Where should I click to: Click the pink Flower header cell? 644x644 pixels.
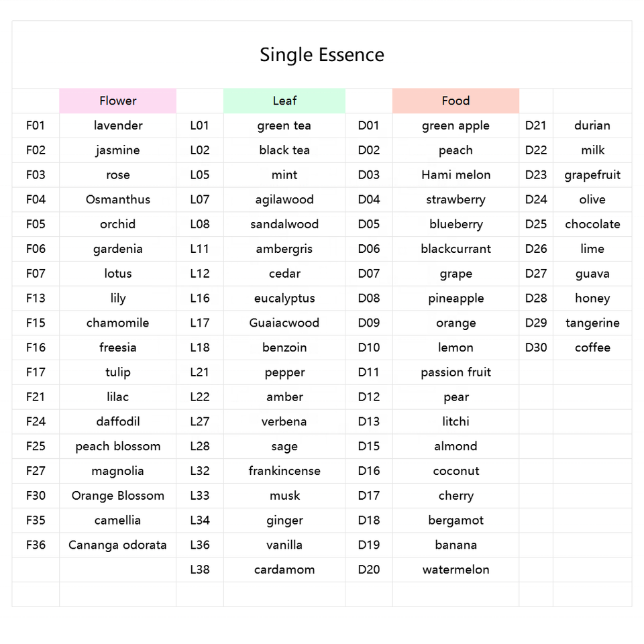coord(118,101)
